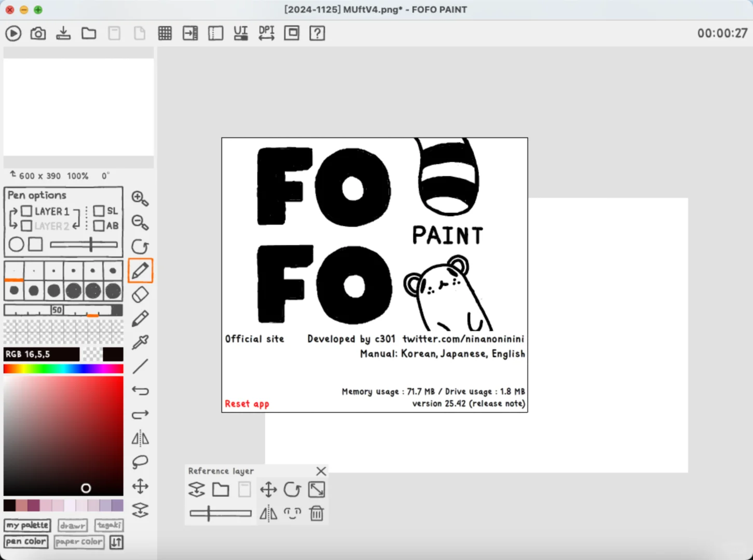This screenshot has height=560, width=753.
Task: Click the split panel layout icon
Action: click(x=215, y=34)
